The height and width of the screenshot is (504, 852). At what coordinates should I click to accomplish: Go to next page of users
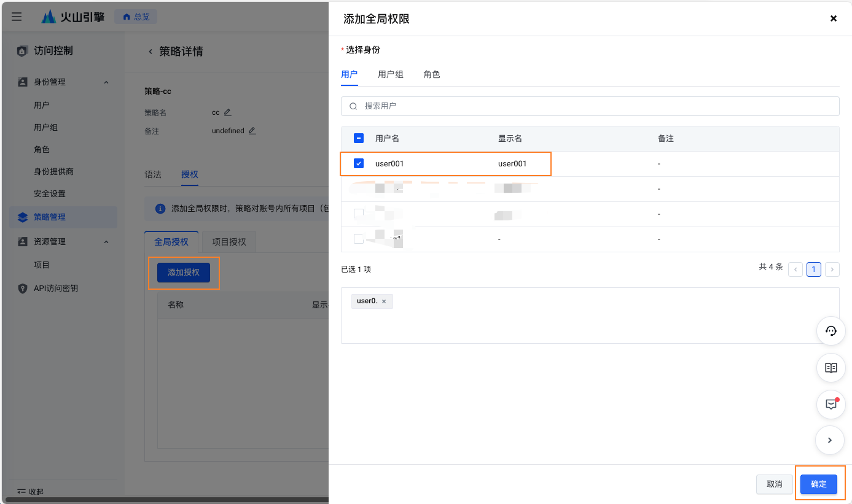pos(832,269)
